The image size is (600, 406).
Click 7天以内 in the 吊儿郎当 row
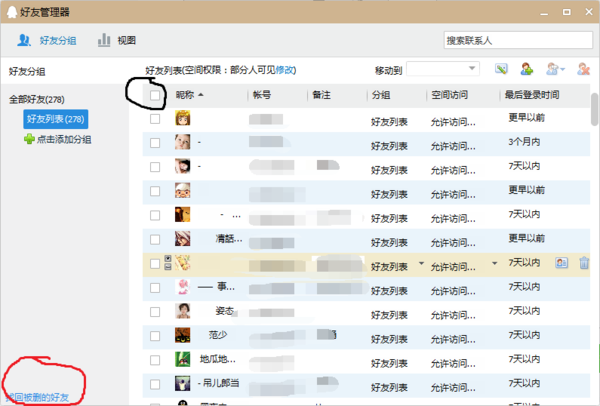[524, 383]
